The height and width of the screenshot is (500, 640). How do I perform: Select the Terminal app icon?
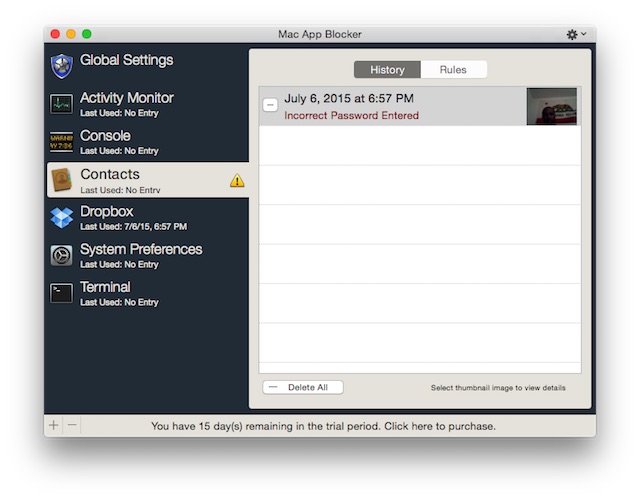click(x=62, y=293)
